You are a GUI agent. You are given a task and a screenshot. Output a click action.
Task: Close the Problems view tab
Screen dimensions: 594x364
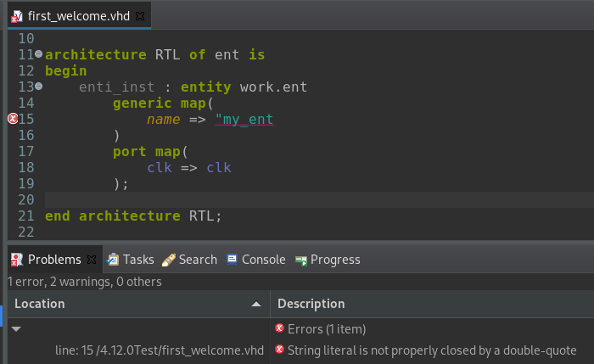92,260
